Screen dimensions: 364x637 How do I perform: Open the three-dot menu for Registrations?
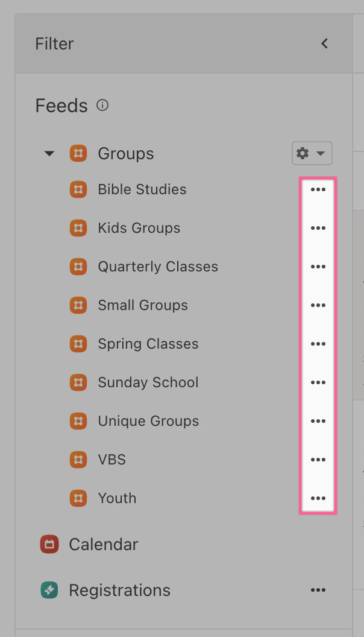318,590
